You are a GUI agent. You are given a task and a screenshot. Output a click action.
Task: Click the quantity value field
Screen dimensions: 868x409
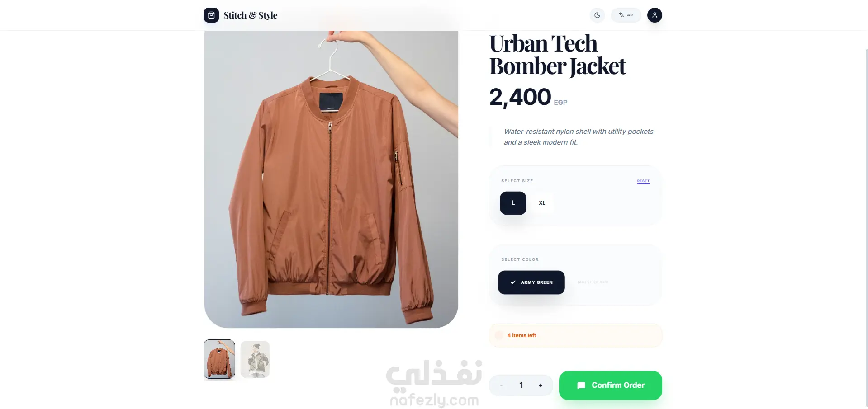[x=521, y=385]
